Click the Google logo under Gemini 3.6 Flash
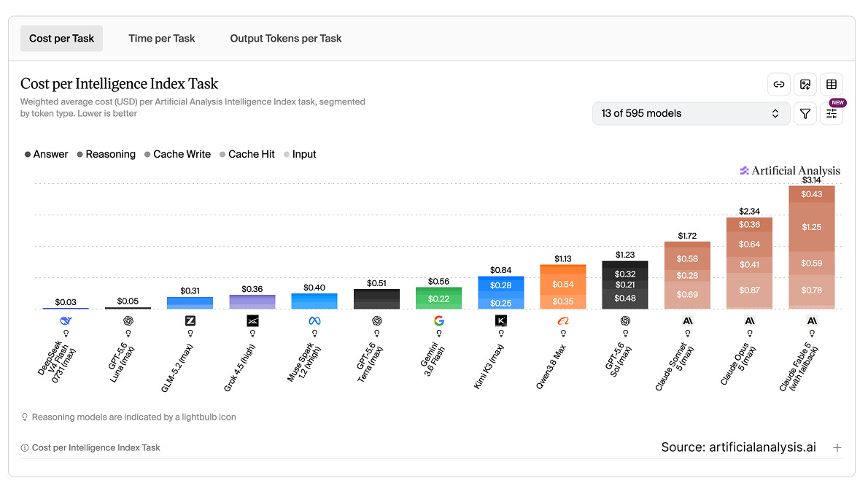This screenshot has height=489, width=868. pyautogui.click(x=438, y=320)
